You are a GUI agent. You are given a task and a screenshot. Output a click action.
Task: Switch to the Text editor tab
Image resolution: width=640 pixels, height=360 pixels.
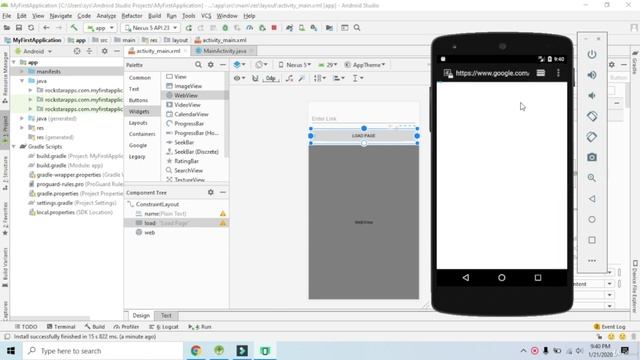[x=166, y=316]
